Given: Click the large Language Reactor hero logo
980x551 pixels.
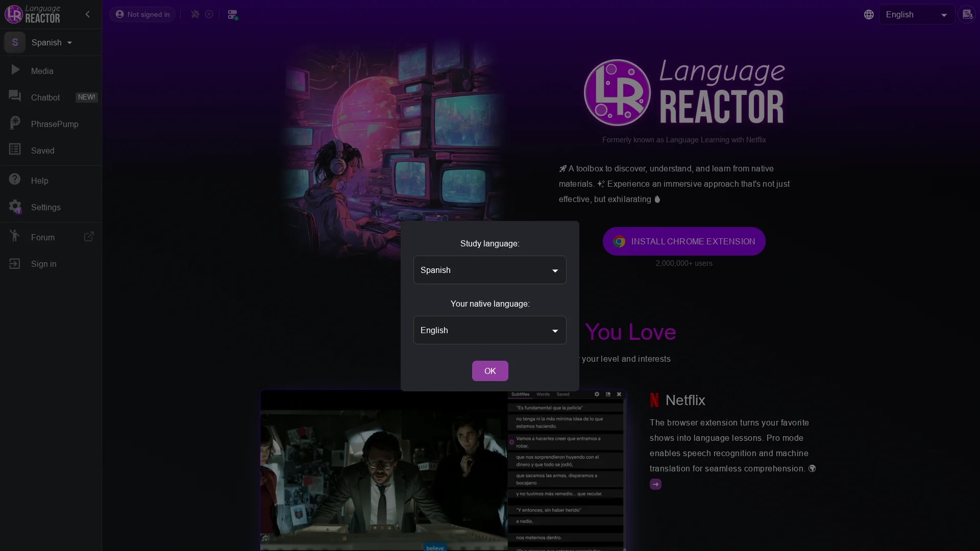Looking at the screenshot, I should click(684, 92).
